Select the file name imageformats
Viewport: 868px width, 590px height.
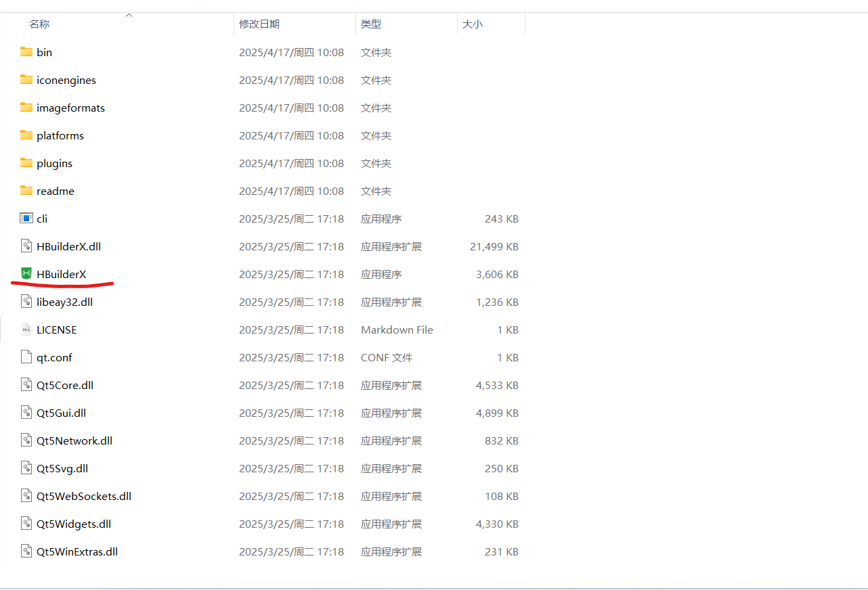pos(71,108)
